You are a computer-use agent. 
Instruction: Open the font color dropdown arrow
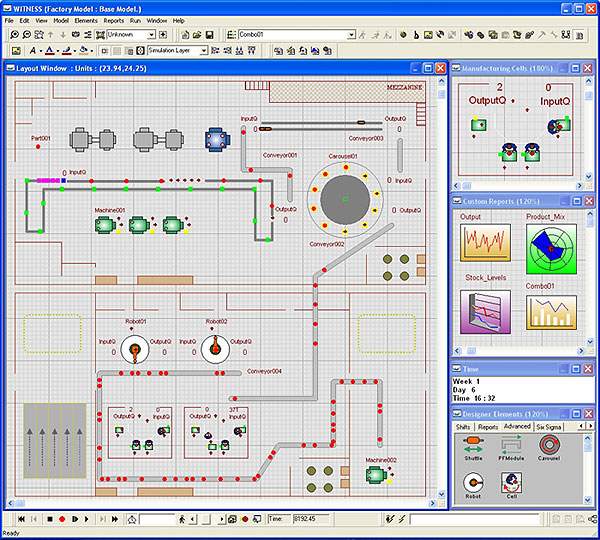pyautogui.click(x=58, y=51)
